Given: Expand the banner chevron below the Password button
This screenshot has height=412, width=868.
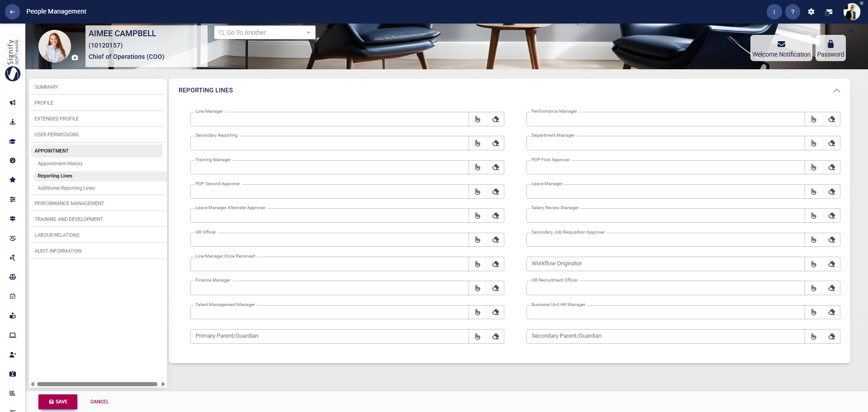Looking at the screenshot, I should (x=851, y=30).
